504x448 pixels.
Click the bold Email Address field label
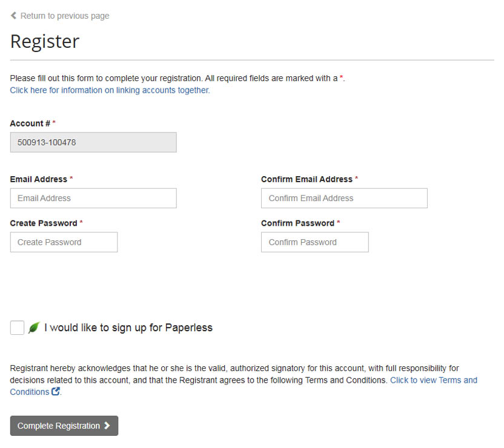click(x=38, y=179)
